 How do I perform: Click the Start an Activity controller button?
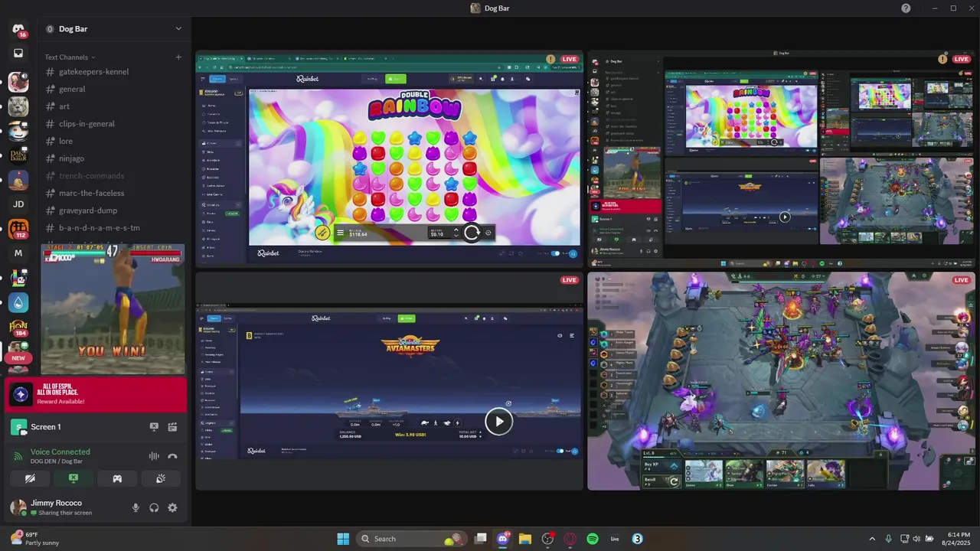tap(117, 478)
